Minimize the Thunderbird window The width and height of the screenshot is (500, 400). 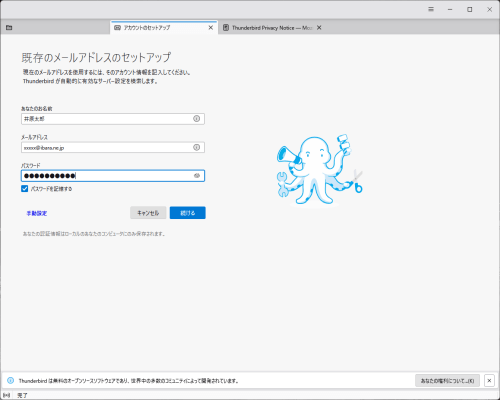click(450, 9)
